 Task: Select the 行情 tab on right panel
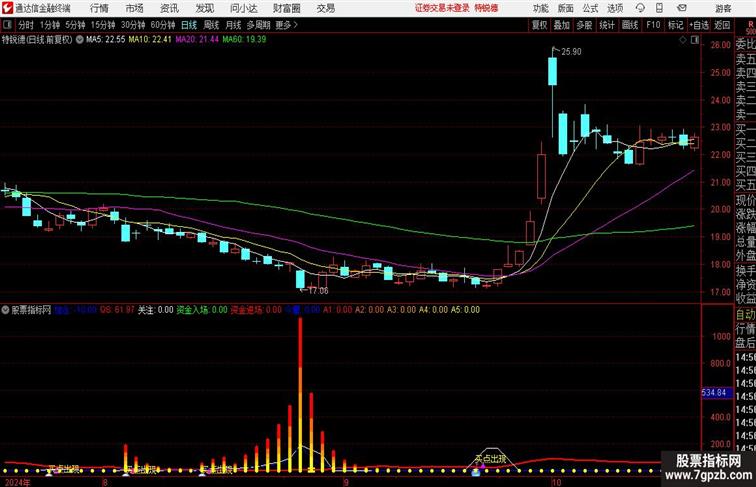(x=745, y=329)
